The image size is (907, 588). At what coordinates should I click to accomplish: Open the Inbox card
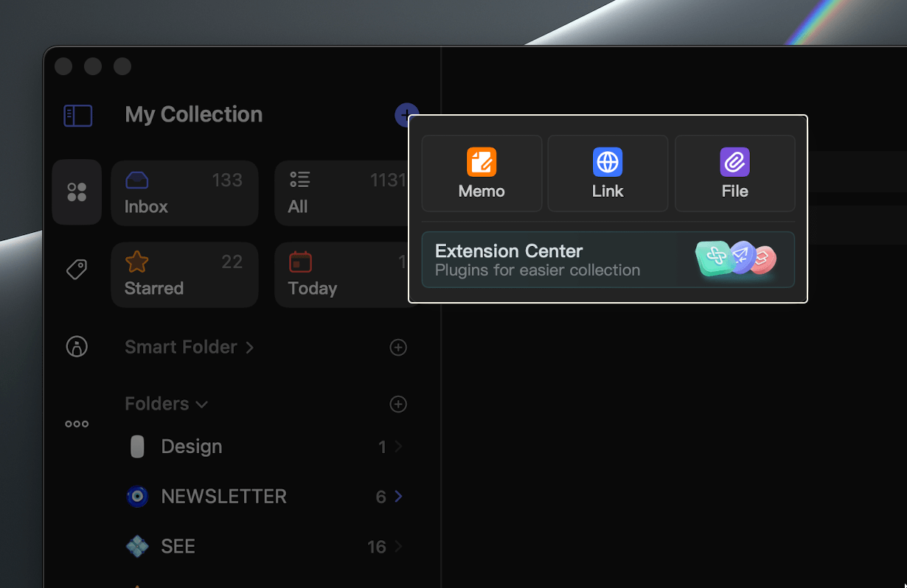[184, 193]
